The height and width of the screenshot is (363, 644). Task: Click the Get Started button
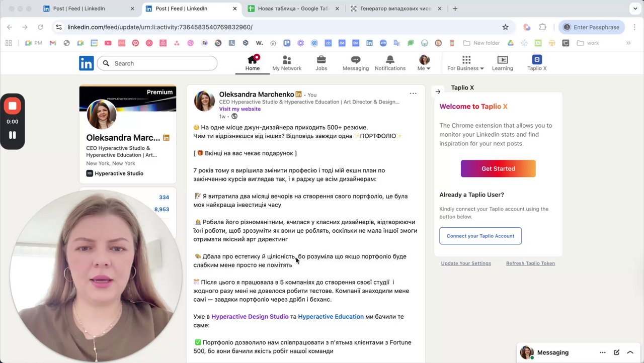[x=498, y=168]
